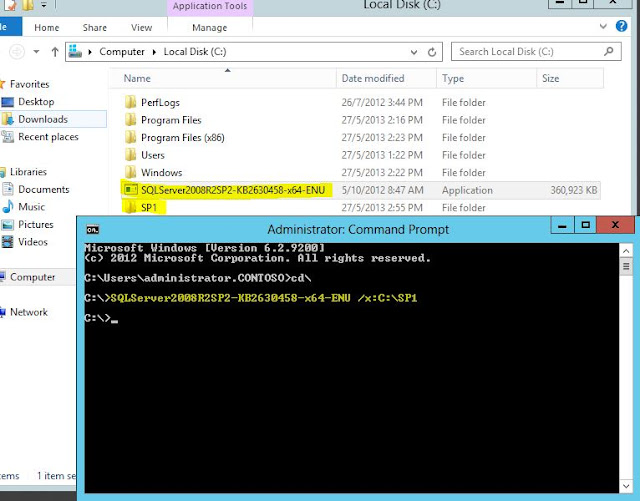Open the File menu tab

(10, 27)
